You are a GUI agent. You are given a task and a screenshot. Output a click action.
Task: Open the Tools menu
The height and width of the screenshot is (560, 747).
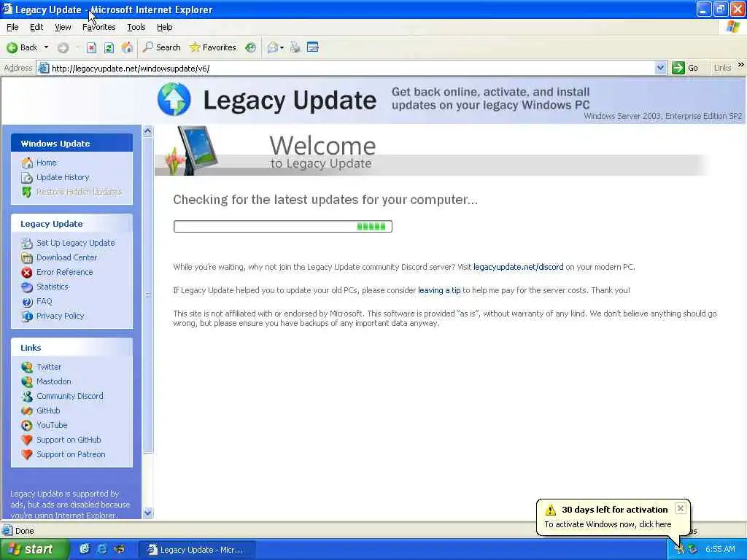click(136, 27)
